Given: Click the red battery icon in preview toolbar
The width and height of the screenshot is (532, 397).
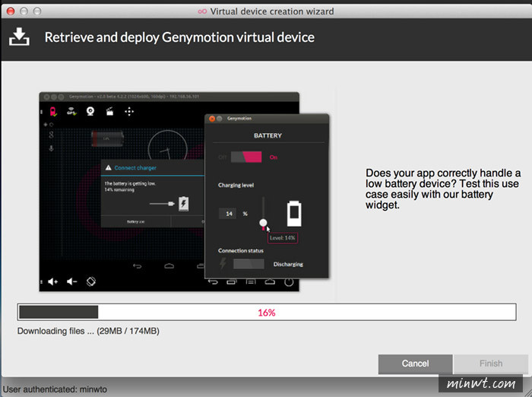Looking at the screenshot, I should point(53,111).
